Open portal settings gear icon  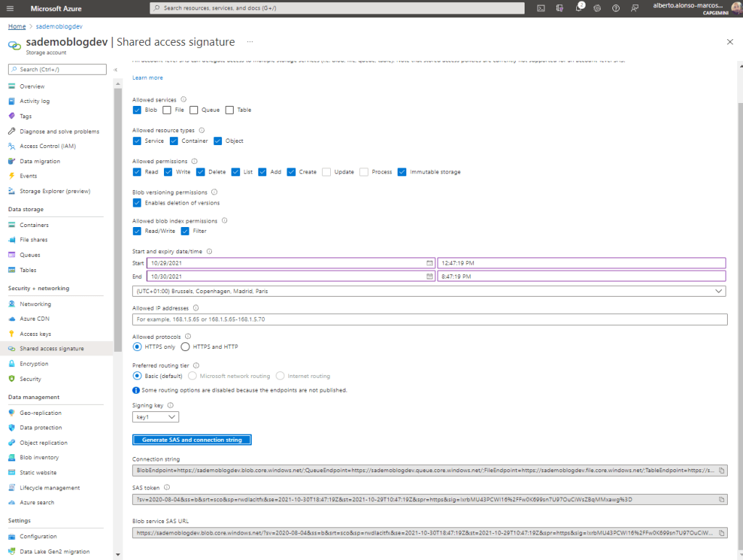click(x=597, y=8)
